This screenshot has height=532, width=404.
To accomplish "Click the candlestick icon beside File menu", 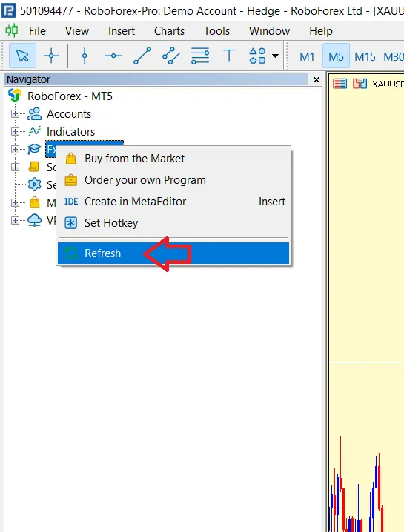I will 12,30.
